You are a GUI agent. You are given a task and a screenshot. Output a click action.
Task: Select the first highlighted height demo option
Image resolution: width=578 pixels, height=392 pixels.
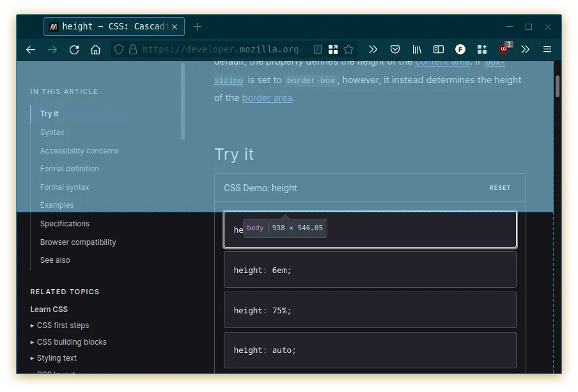coord(370,230)
